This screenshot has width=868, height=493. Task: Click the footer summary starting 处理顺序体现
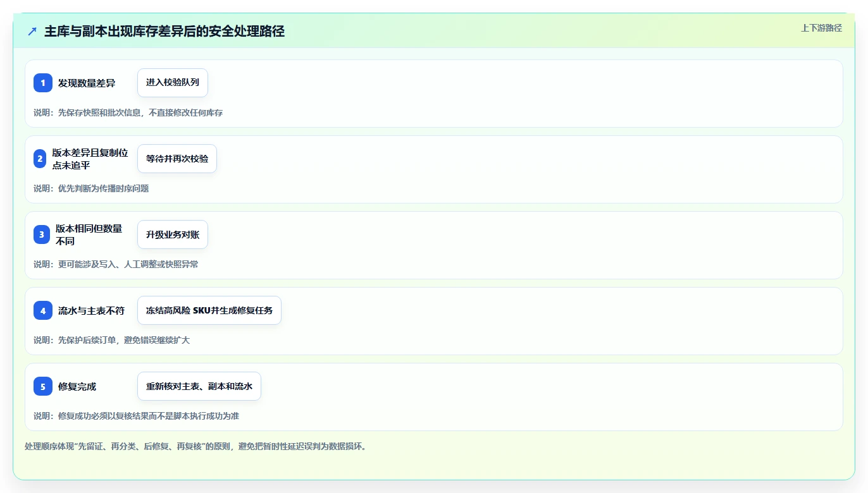click(195, 446)
